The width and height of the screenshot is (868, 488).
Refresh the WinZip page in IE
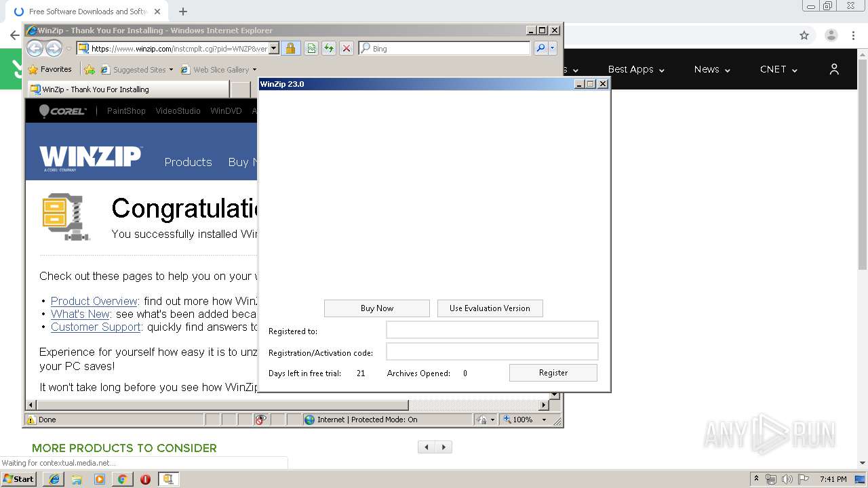[x=329, y=48]
